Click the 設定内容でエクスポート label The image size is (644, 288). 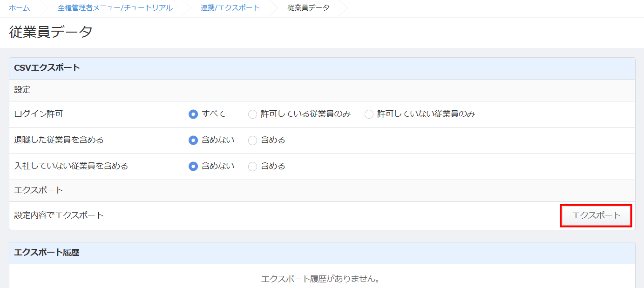59,215
